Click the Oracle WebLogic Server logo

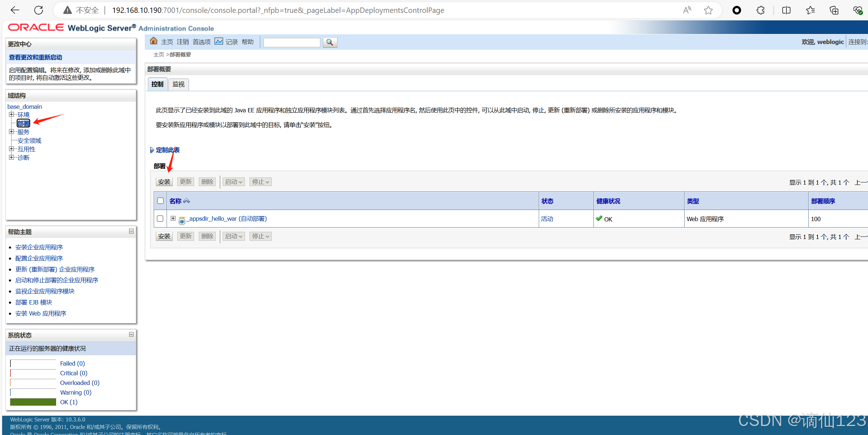click(36, 28)
